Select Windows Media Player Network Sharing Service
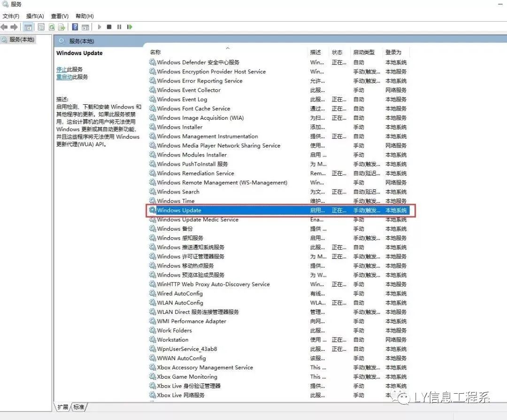This screenshot has height=420, width=507. coord(278,145)
